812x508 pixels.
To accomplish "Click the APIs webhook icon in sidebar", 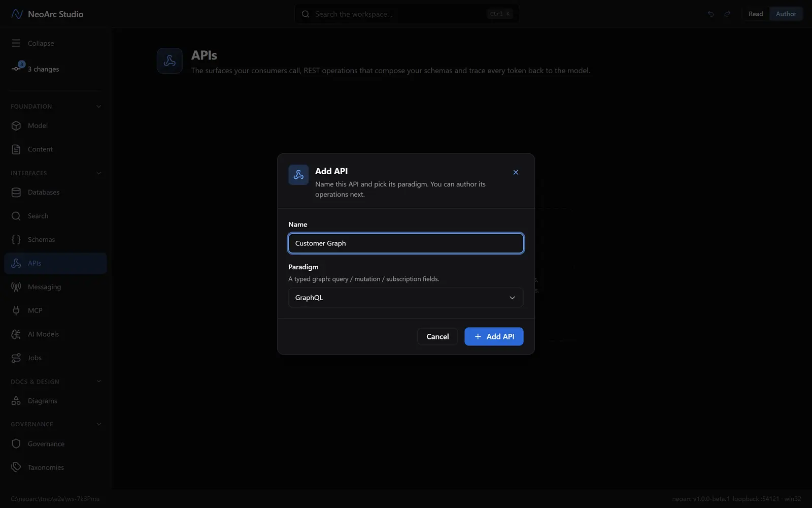I will pos(16,263).
